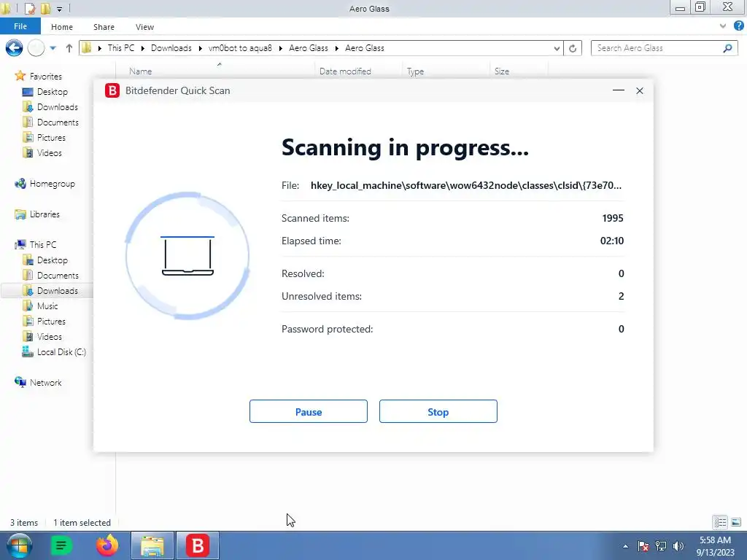Open the volume speaker icon

coord(678,546)
